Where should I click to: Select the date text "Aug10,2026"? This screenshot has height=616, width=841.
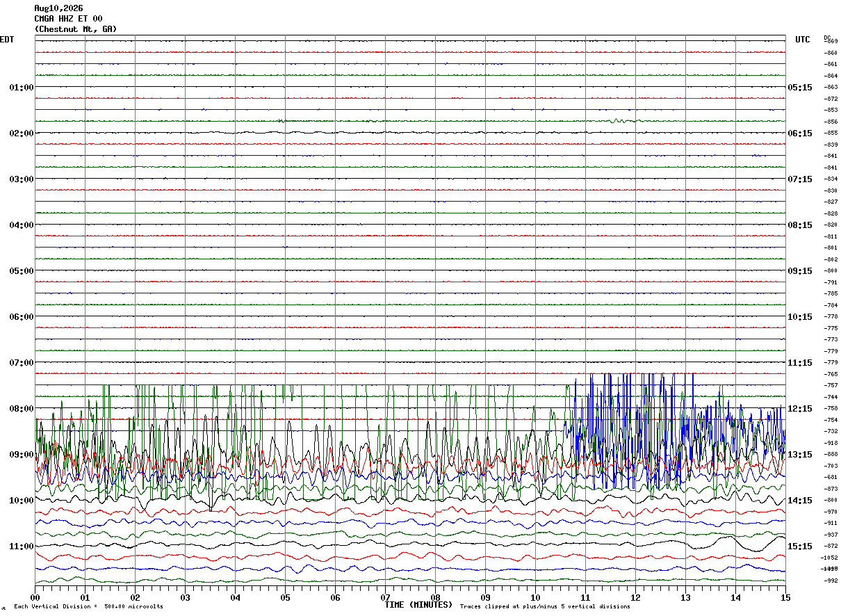pyautogui.click(x=58, y=8)
